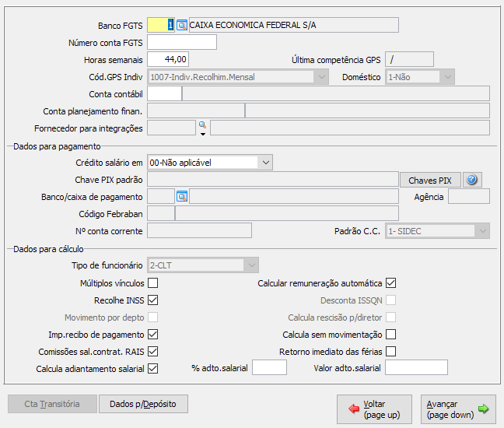Viewport: 504px width, 428px height.
Task: Uncheck the Recolhe INSS checkbox
Action: coord(153,300)
